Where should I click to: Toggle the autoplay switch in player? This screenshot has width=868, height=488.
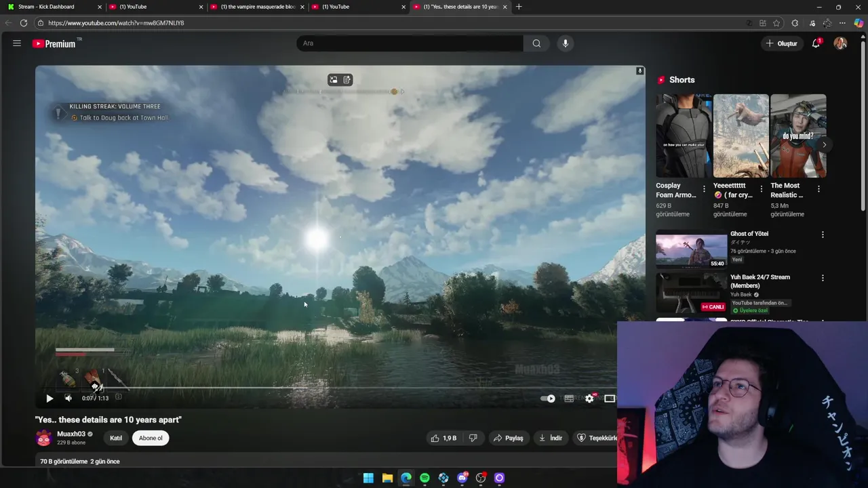pyautogui.click(x=548, y=399)
